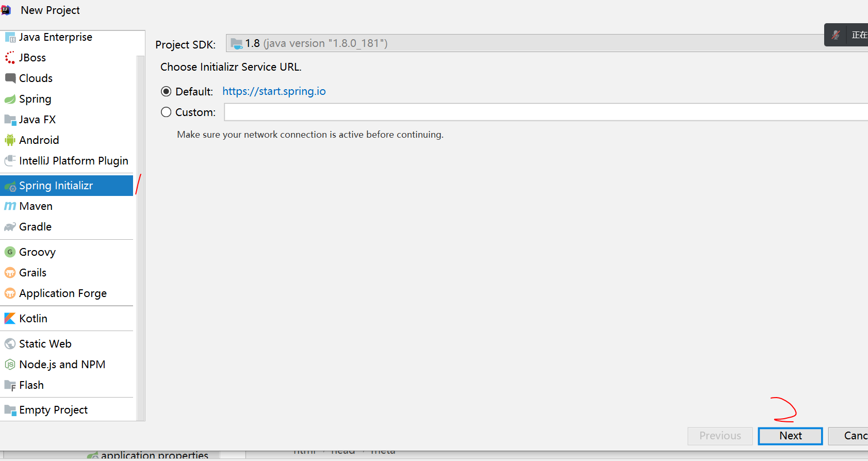Select Groovy project type

pos(67,252)
